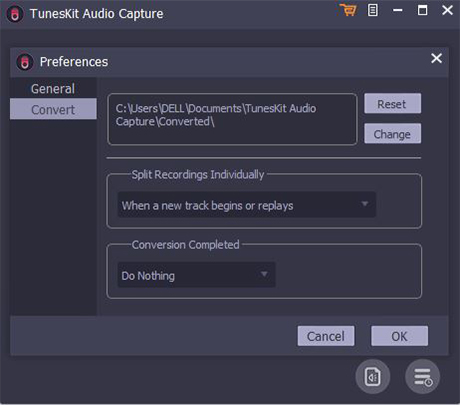Select the Convert tab
The height and width of the screenshot is (405, 460).
pos(53,109)
